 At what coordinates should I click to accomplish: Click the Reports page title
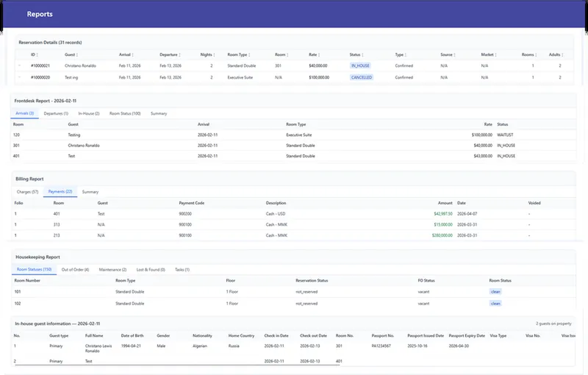point(40,14)
